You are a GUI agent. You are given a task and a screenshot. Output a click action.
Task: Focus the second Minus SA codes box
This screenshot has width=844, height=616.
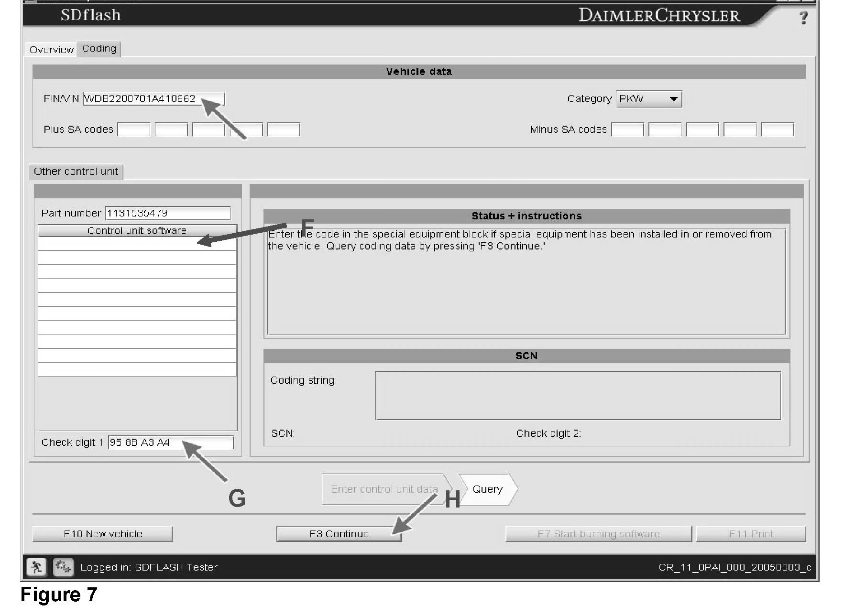pos(665,130)
